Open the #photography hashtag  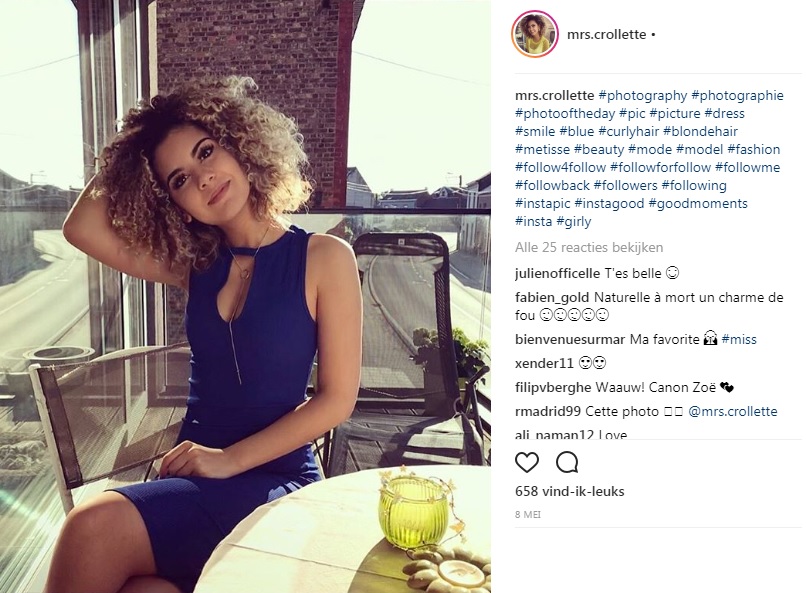click(x=643, y=96)
